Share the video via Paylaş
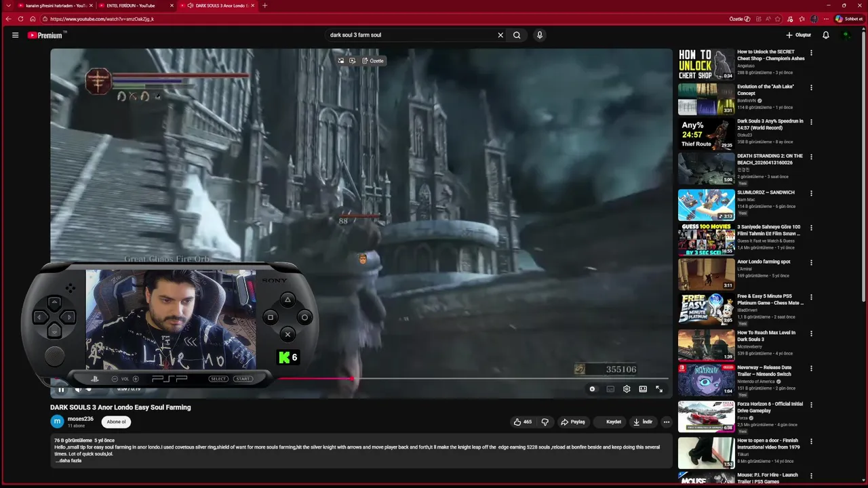This screenshot has width=868, height=488. (573, 422)
